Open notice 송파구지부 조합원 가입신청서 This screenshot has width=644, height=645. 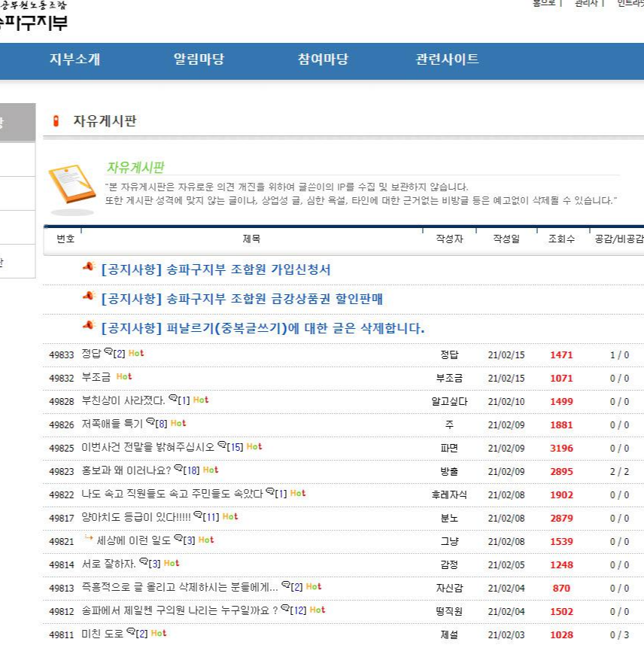coord(215,270)
